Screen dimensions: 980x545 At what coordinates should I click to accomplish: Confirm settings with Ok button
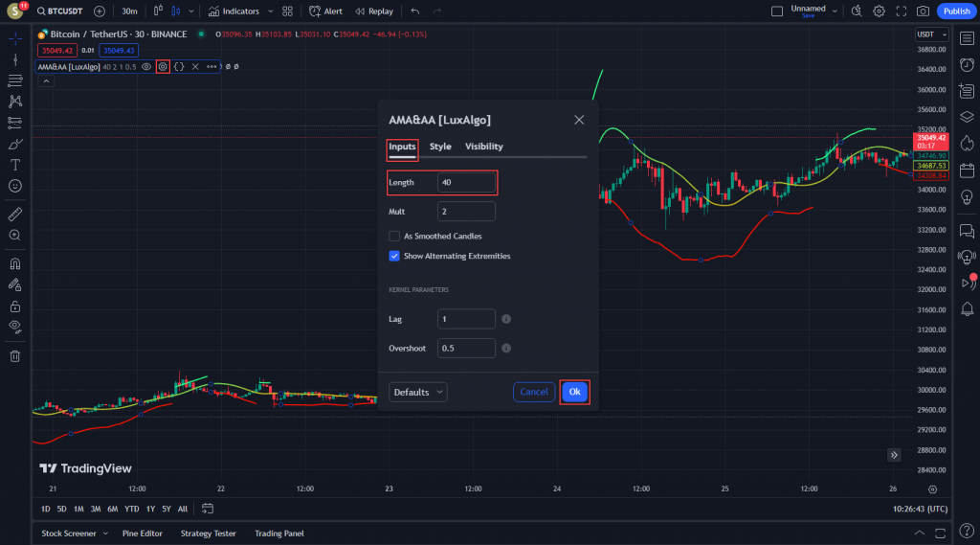coord(574,392)
